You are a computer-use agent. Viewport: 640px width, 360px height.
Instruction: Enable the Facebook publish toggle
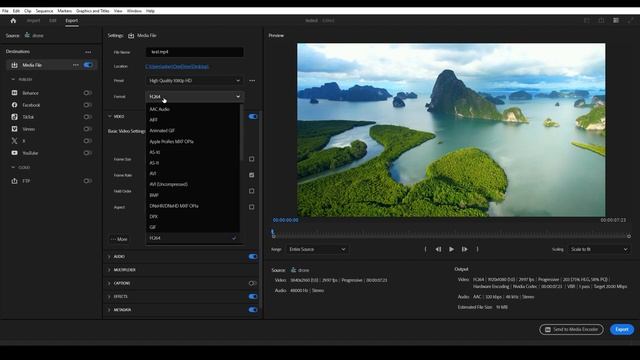click(x=87, y=105)
